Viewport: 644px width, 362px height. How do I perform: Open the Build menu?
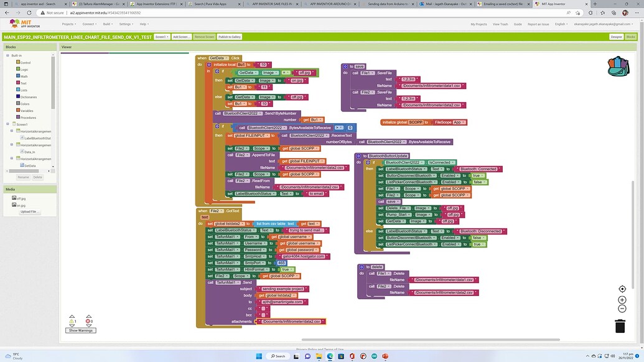pos(106,24)
